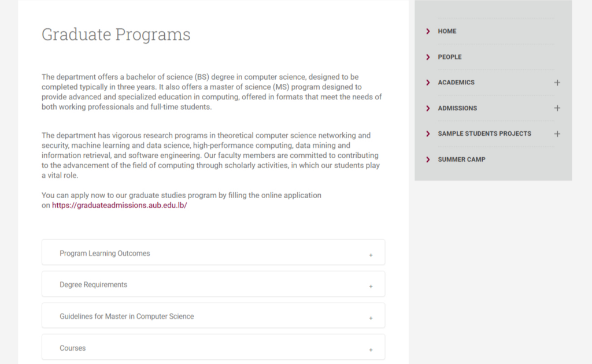Screen dimensions: 592x364
Task: Open the Guidelines for Master in Computer Science accordion
Action: pyautogui.click(x=127, y=317)
